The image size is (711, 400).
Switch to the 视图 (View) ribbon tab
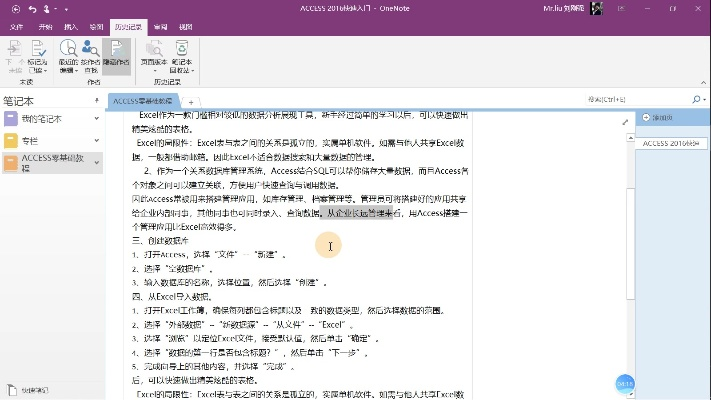pyautogui.click(x=185, y=27)
